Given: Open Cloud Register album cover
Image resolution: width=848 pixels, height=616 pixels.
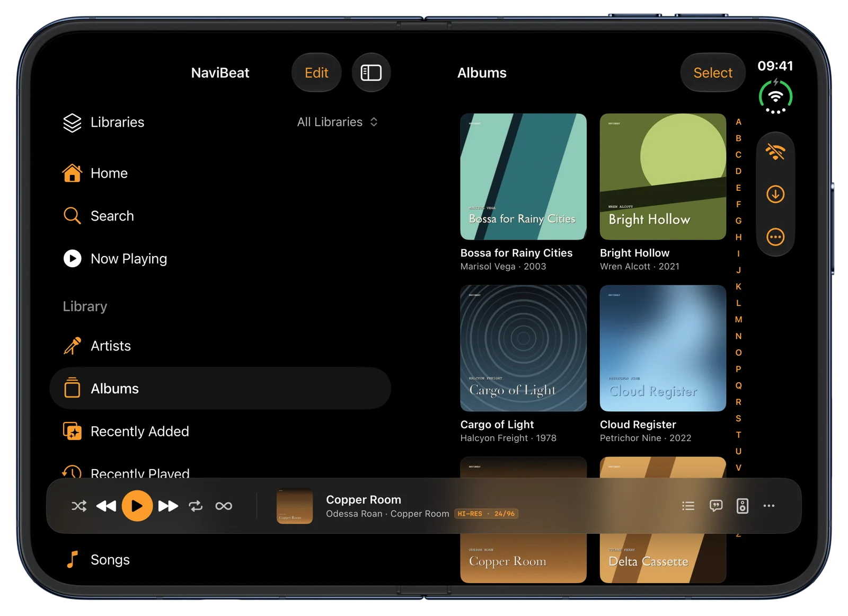Looking at the screenshot, I should (662, 348).
